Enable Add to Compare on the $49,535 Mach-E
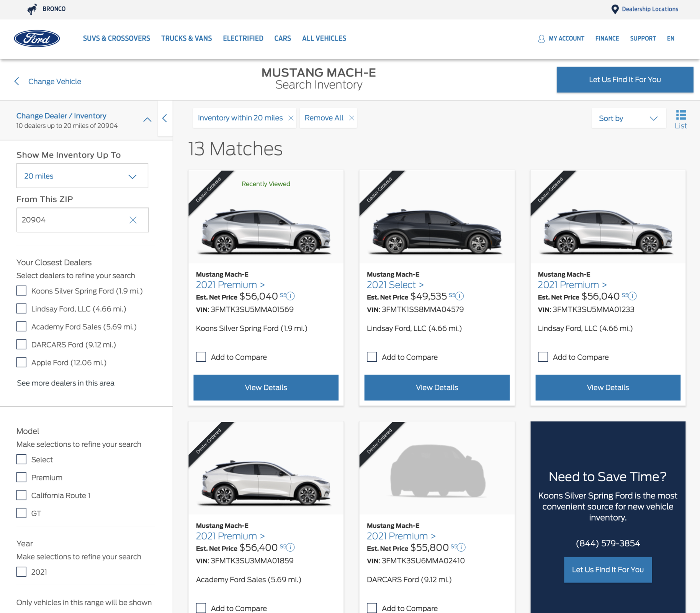 point(371,357)
